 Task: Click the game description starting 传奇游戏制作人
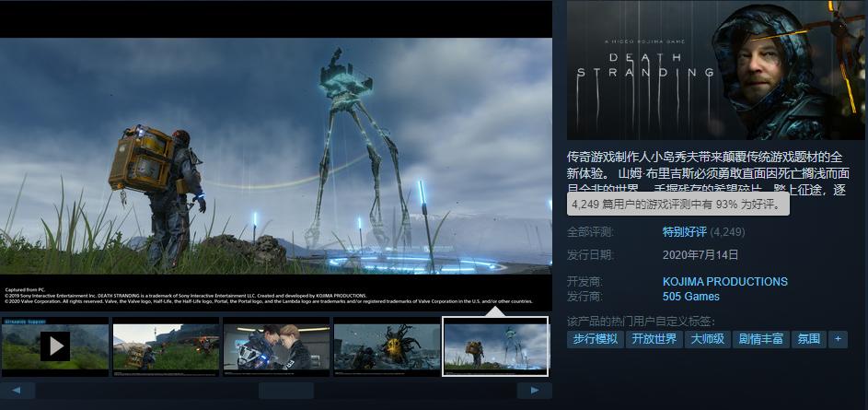(x=708, y=173)
